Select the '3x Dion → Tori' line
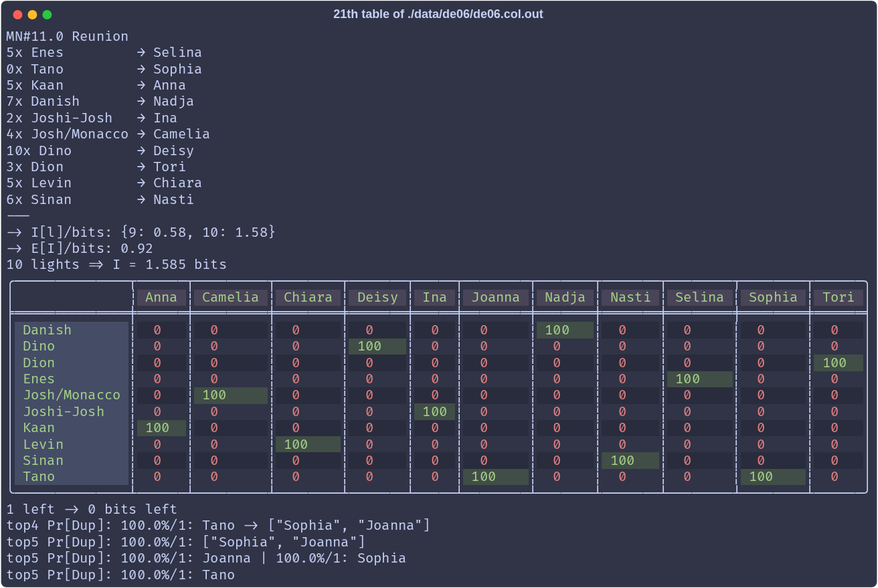Viewport: 878px width, 588px height. [96, 167]
